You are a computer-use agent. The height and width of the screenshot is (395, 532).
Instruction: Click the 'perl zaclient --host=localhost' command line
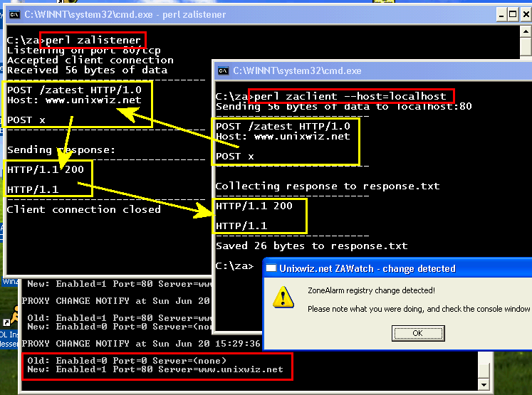point(350,96)
